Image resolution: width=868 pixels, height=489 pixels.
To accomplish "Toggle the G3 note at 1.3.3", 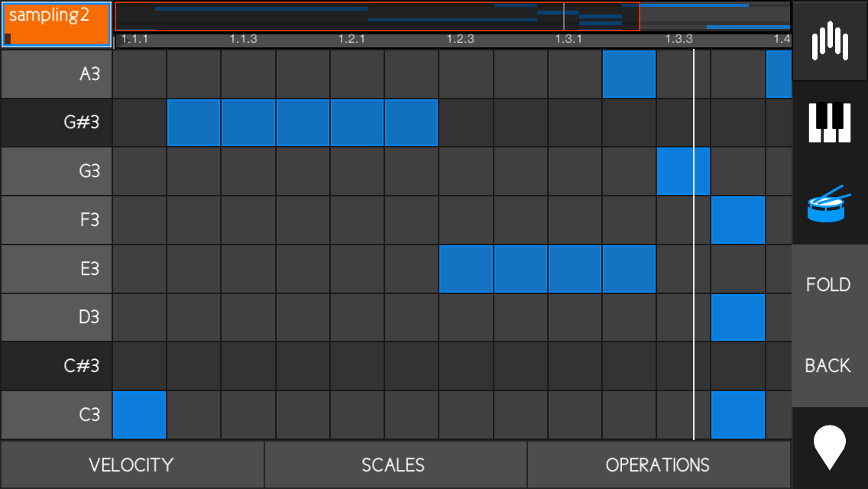I will pos(683,171).
